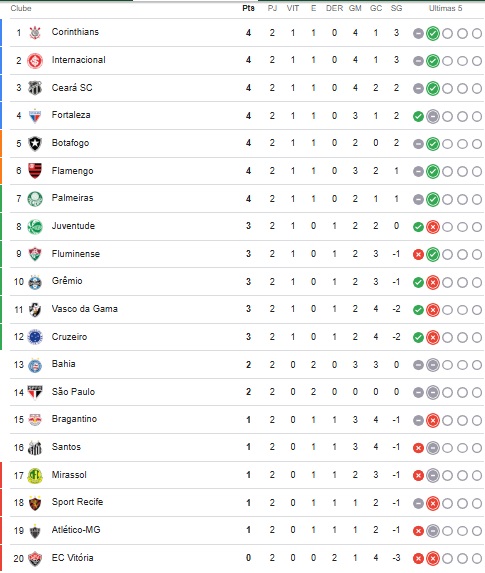This screenshot has width=485, height=573.
Task: Click the Pts column header
Action: (x=249, y=8)
